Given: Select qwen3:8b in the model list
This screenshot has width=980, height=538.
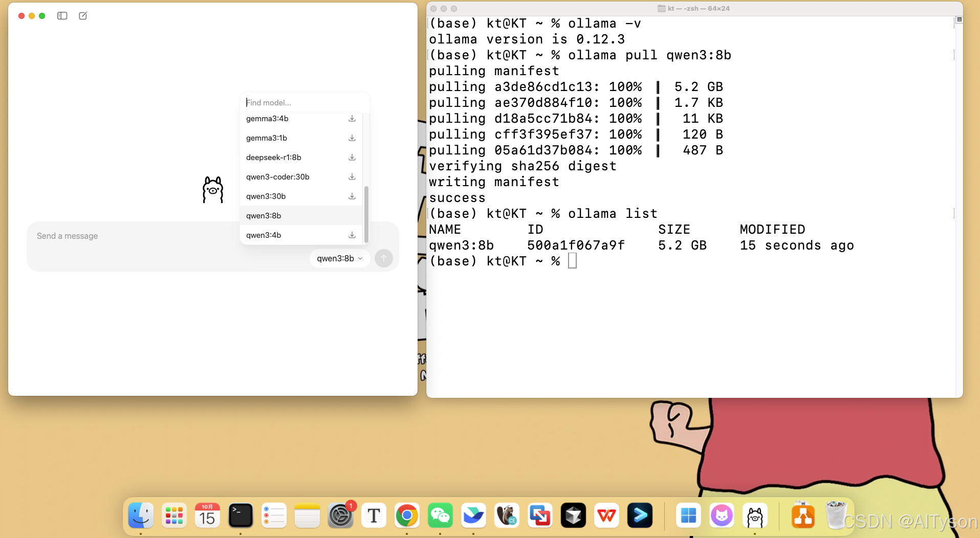Looking at the screenshot, I should (x=301, y=216).
